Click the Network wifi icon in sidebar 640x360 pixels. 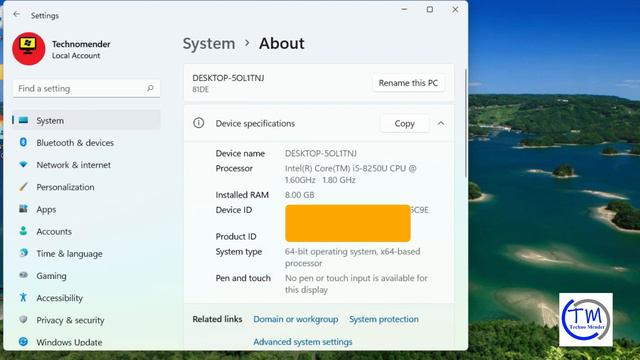coord(23,164)
